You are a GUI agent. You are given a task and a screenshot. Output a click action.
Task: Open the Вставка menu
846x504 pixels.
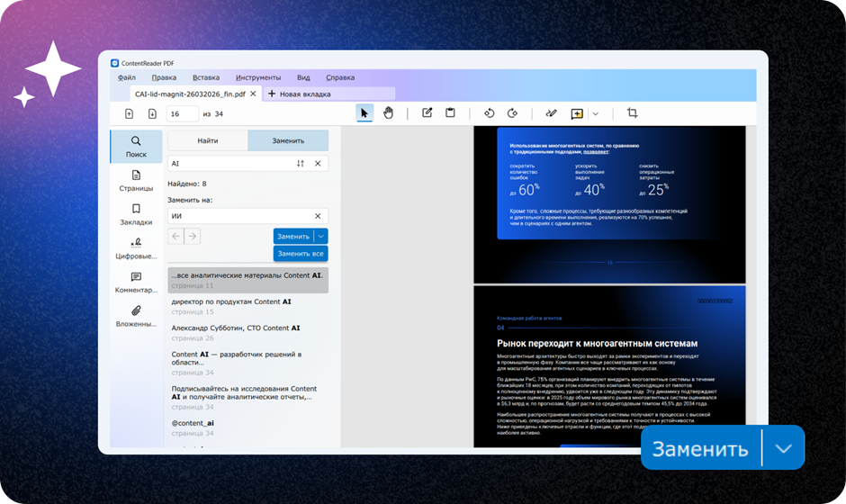coord(206,77)
